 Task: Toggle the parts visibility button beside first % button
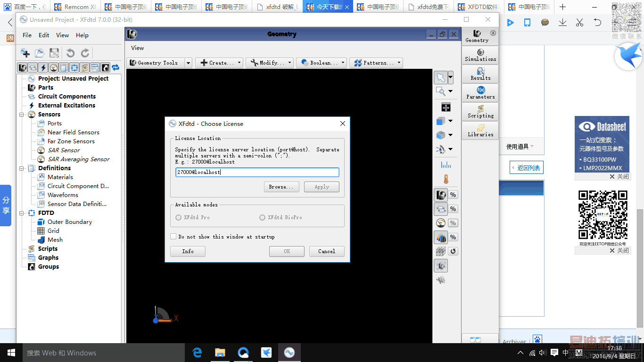441,195
